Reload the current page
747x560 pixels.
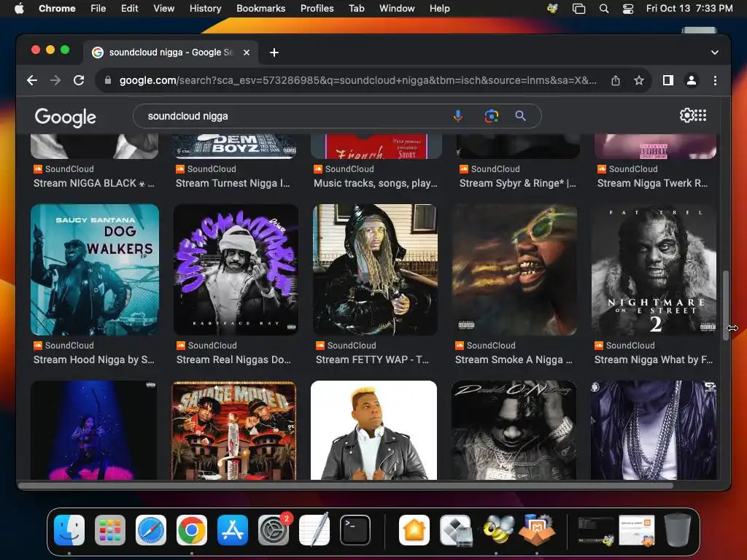click(x=79, y=80)
